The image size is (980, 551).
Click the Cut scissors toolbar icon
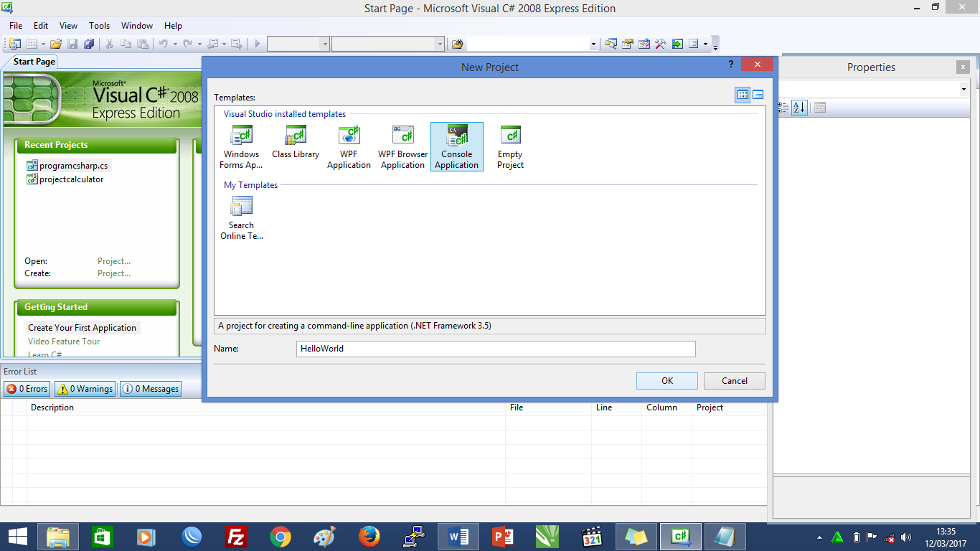110,44
